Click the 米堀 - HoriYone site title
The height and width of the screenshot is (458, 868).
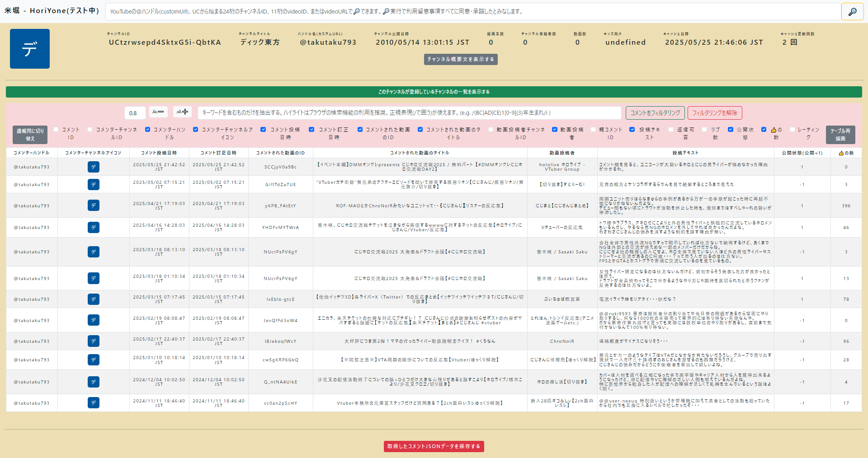tap(52, 11)
